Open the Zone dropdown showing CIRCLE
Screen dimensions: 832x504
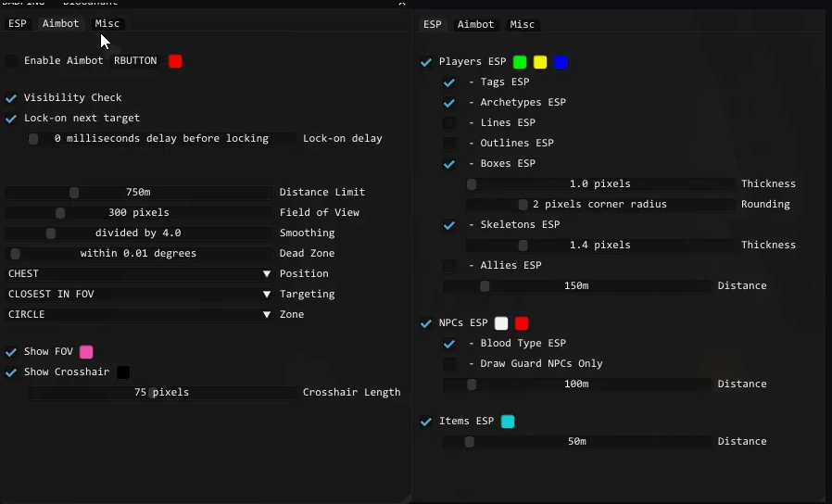[138, 315]
